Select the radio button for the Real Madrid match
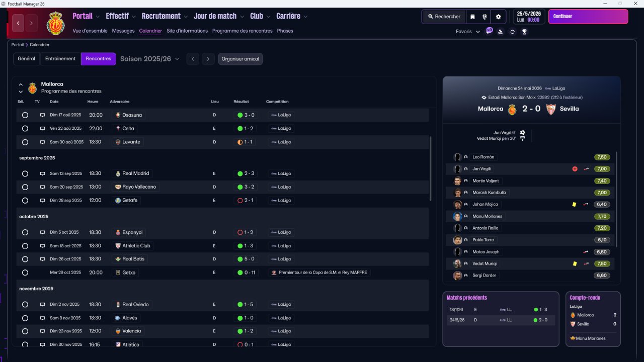Image resolution: width=644 pixels, height=362 pixels. (25, 173)
